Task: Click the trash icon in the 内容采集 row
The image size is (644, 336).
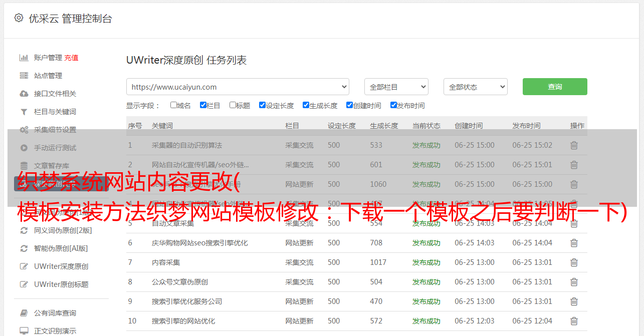Action: click(574, 262)
